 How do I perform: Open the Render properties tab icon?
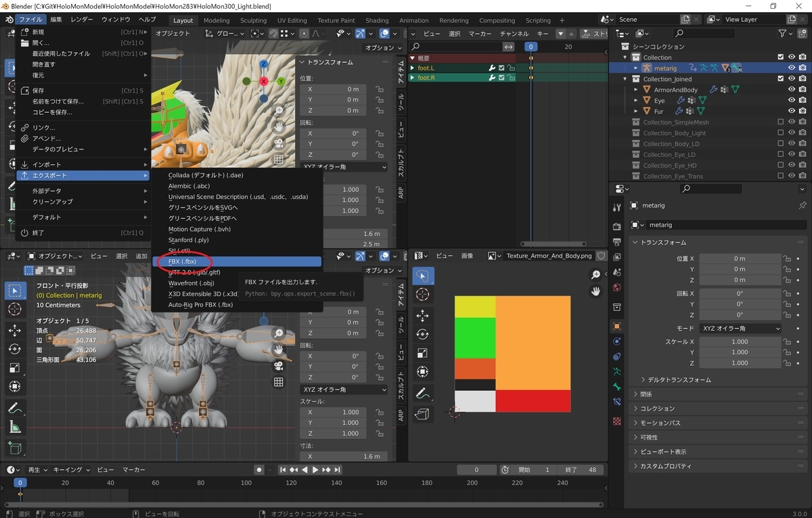click(x=616, y=227)
